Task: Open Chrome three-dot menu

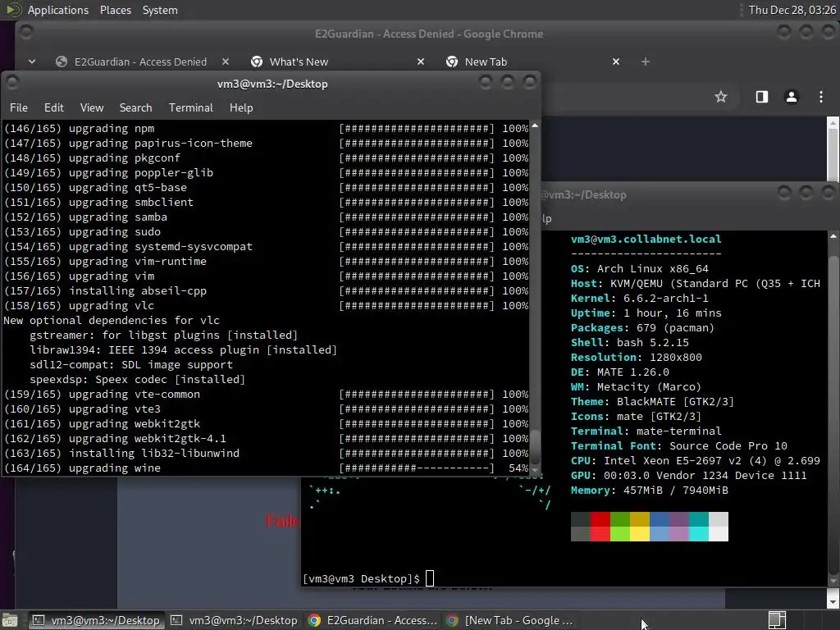Action: [x=821, y=97]
